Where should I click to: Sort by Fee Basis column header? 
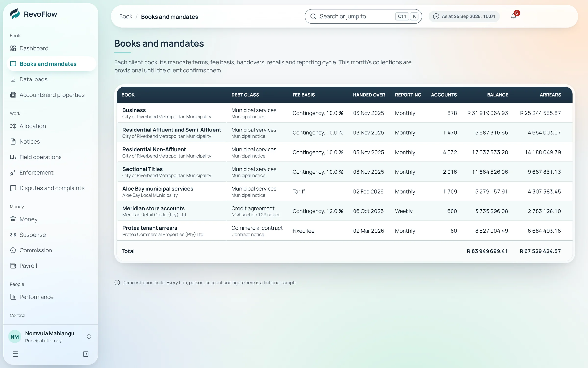pos(304,95)
